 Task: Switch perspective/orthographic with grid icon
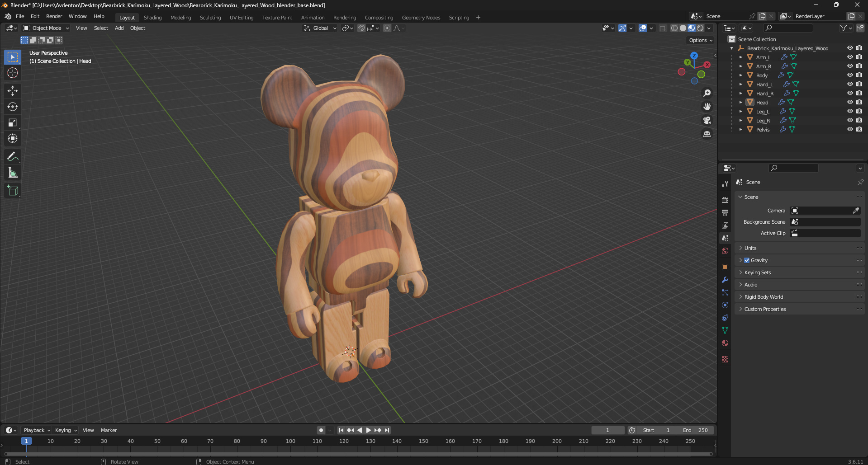(x=707, y=134)
